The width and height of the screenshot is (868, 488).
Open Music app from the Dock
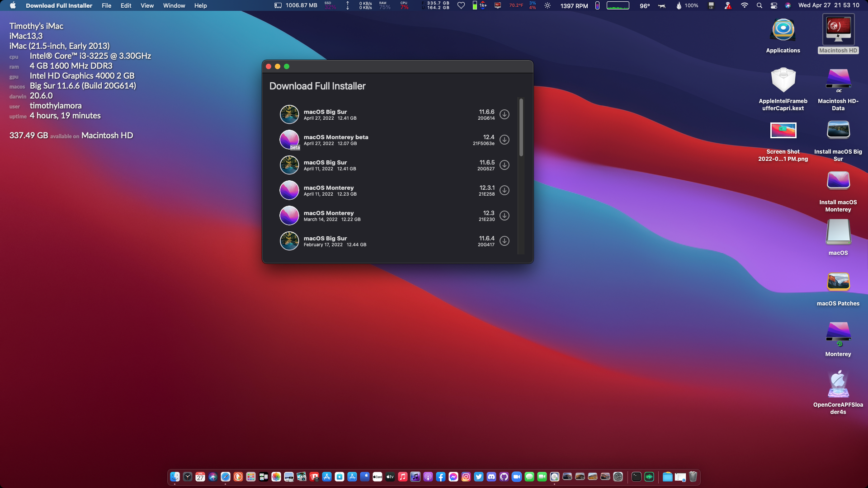point(403,477)
